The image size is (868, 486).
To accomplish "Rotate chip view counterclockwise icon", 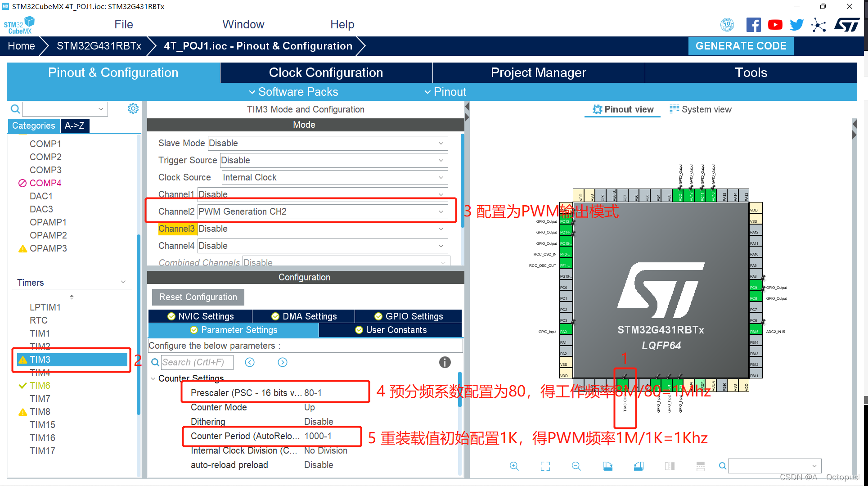I will pos(639,466).
